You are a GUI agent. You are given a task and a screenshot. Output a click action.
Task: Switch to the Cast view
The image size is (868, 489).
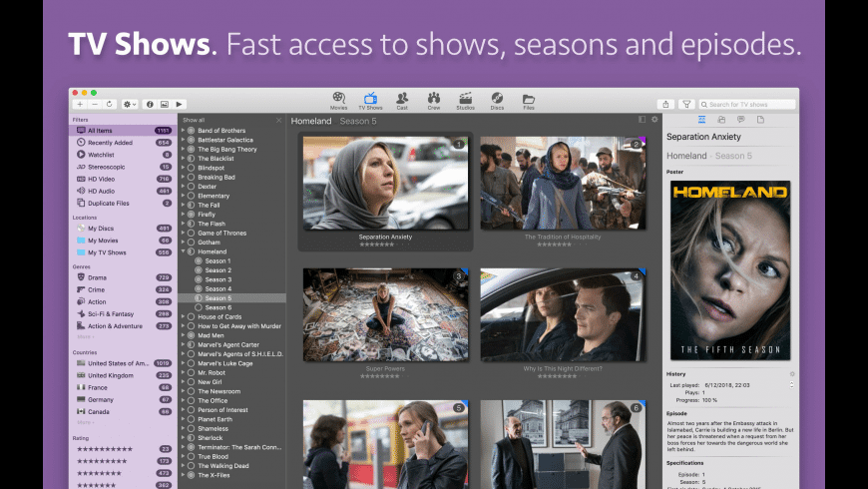pyautogui.click(x=401, y=100)
